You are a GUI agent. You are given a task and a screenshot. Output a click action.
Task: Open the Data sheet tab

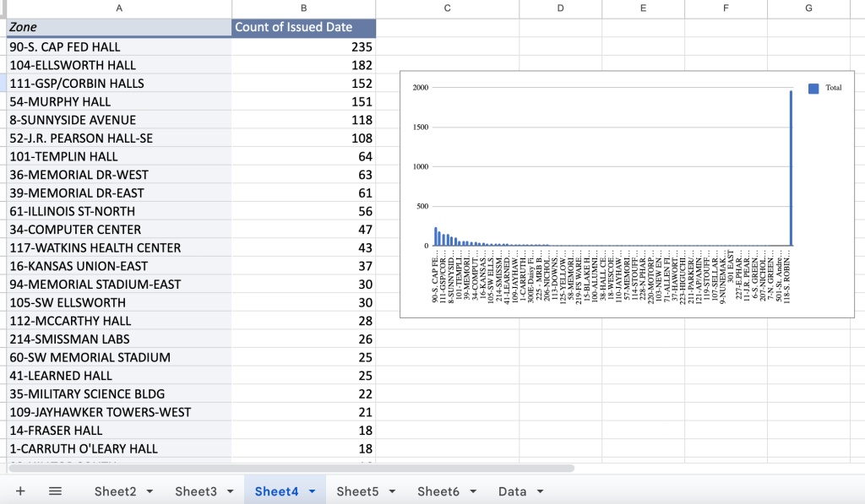coord(512,491)
